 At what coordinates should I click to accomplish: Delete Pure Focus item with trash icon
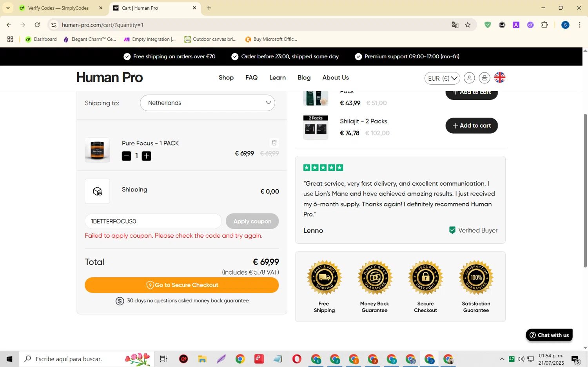point(274,143)
